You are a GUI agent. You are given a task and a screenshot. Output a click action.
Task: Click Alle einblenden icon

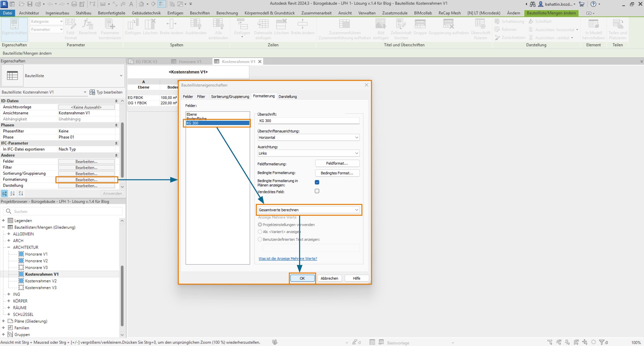click(218, 29)
